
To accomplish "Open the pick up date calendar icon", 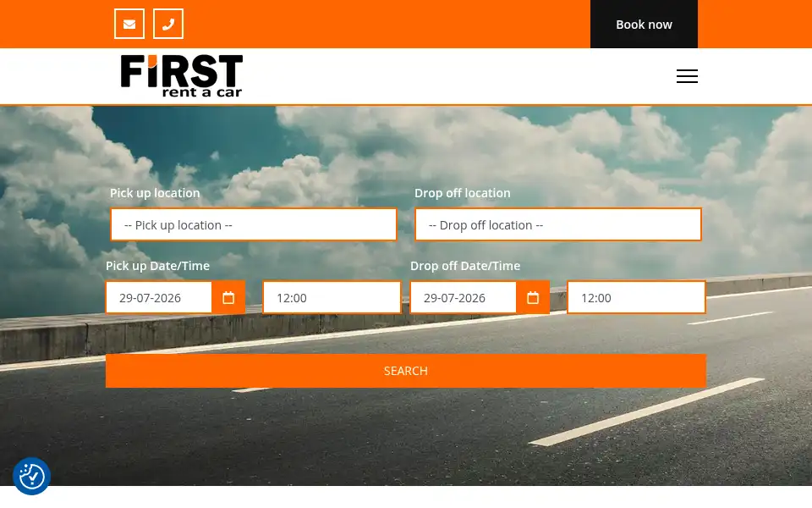I will point(228,297).
